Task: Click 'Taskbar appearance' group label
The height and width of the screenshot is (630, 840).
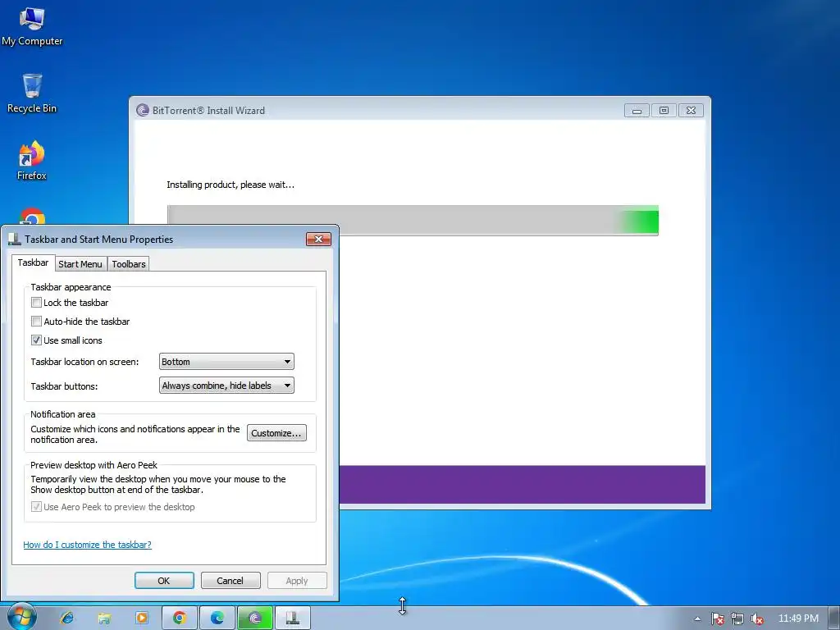Action: click(71, 287)
